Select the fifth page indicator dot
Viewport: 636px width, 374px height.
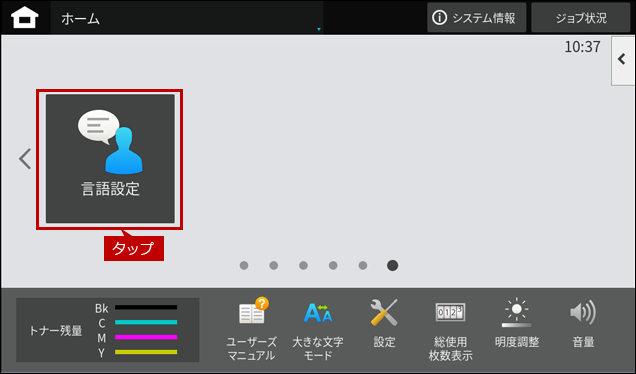tap(363, 265)
